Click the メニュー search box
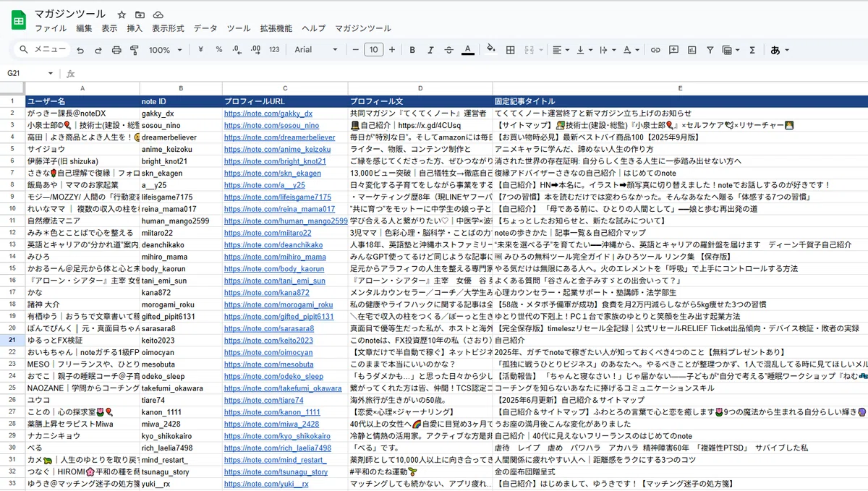 (43, 50)
